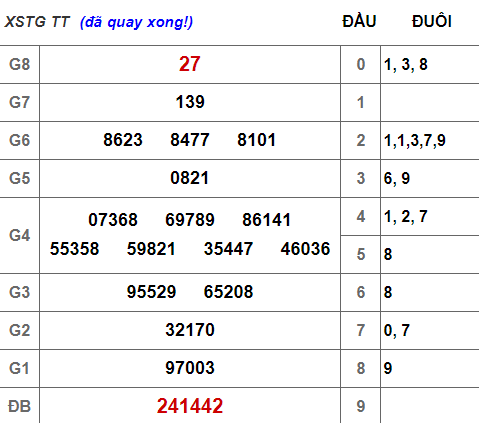
Task: Click the blue '(đã quay xong!)' status text
Action: [136, 22]
